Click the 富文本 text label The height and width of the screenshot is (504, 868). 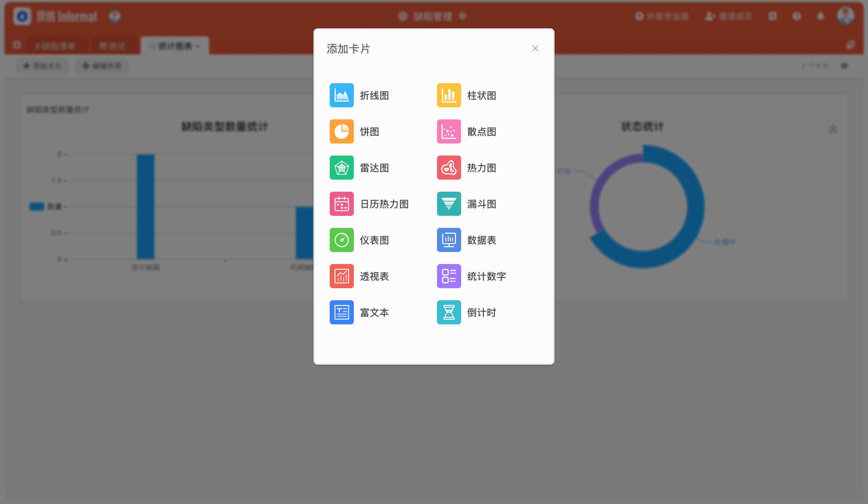point(374,313)
